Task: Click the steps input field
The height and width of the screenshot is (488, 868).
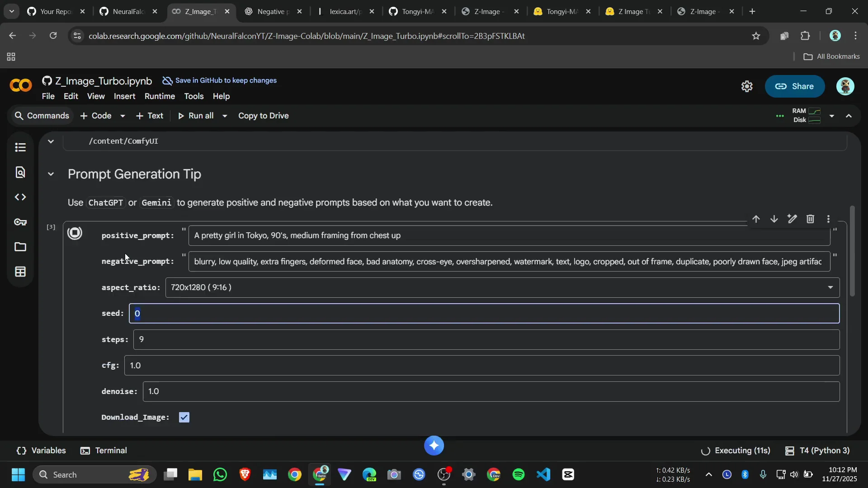Action: tap(486, 339)
